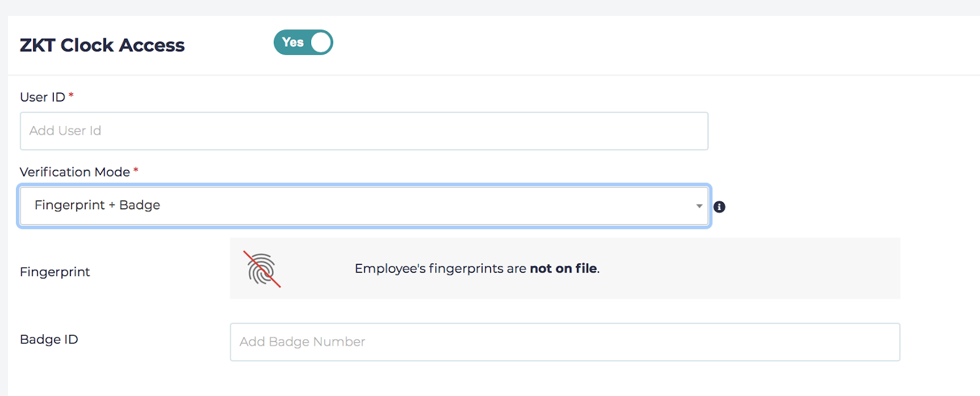The image size is (980, 396).
Task: Click the "not on file" bold text
Action: (563, 269)
